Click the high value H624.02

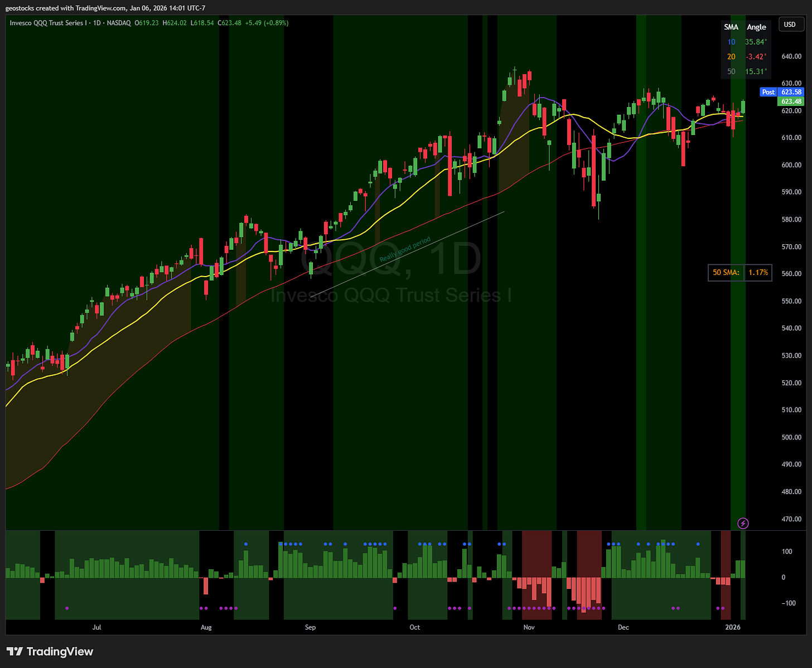point(174,23)
